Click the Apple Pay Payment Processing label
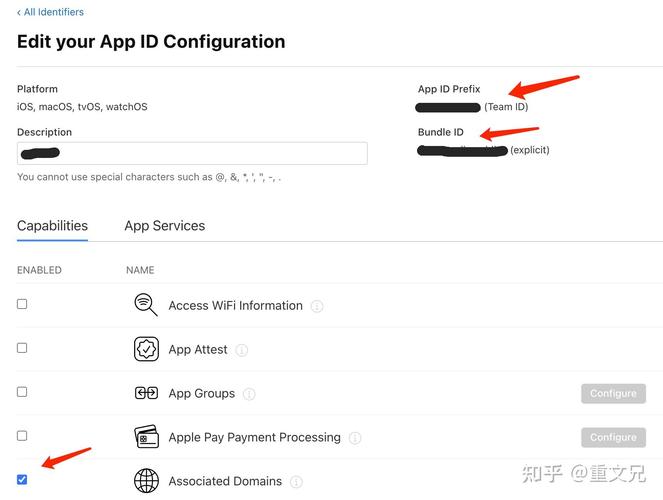The height and width of the screenshot is (500, 663). pos(255,437)
